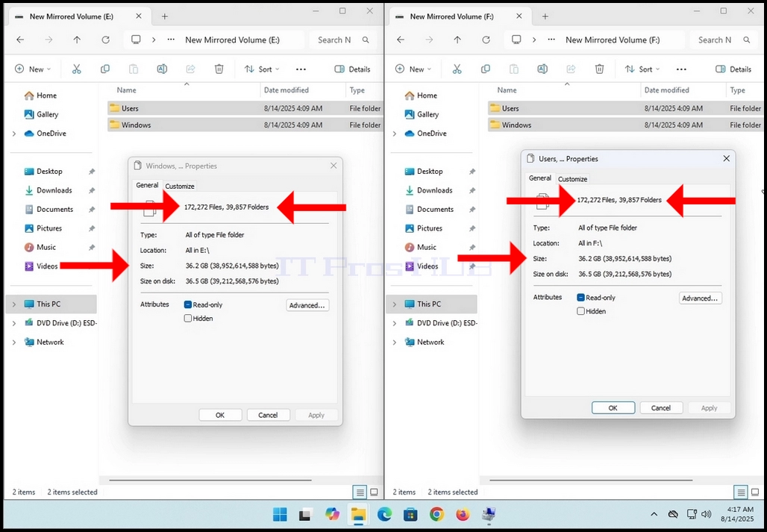
Task: Click Rename icon in E: window toolbar
Action: (x=162, y=69)
